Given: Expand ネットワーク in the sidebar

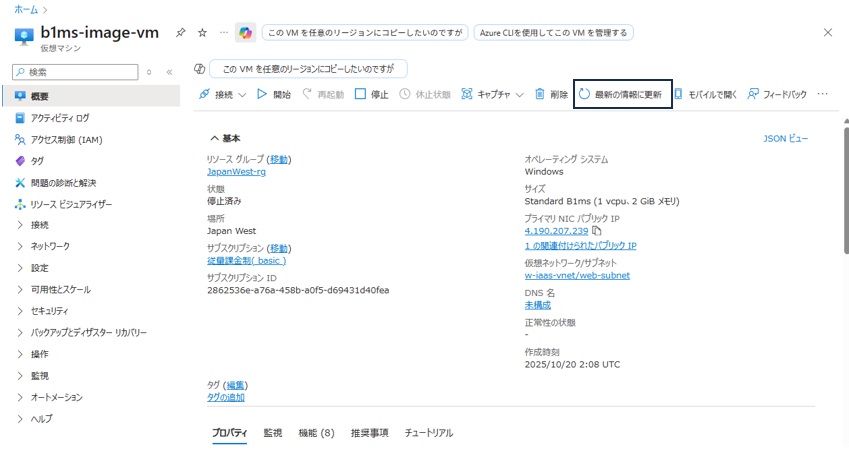Looking at the screenshot, I should (x=50, y=246).
